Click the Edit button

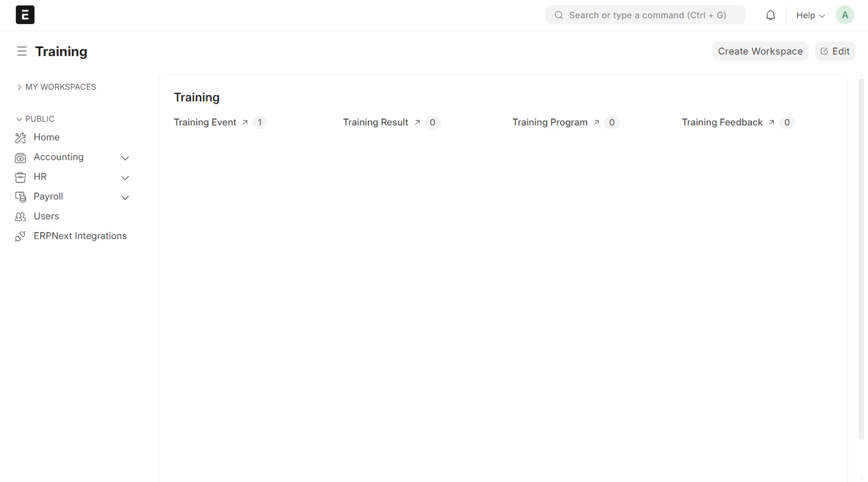point(835,51)
